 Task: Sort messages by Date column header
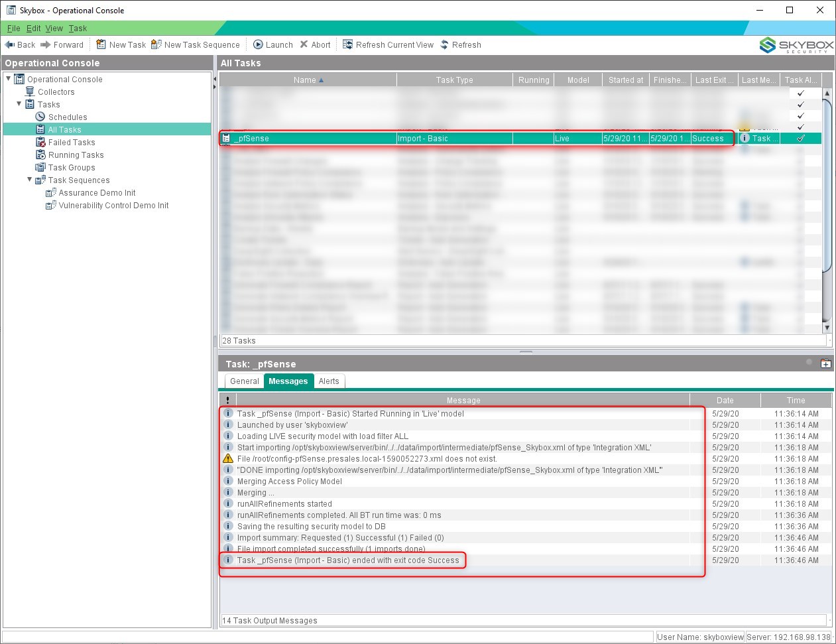pos(725,400)
